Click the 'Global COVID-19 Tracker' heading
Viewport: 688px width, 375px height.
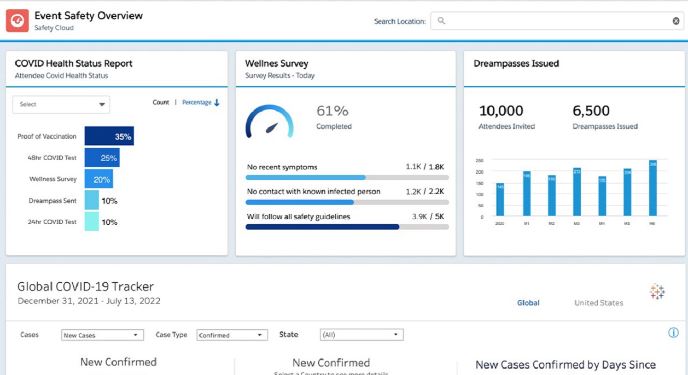[x=86, y=286]
